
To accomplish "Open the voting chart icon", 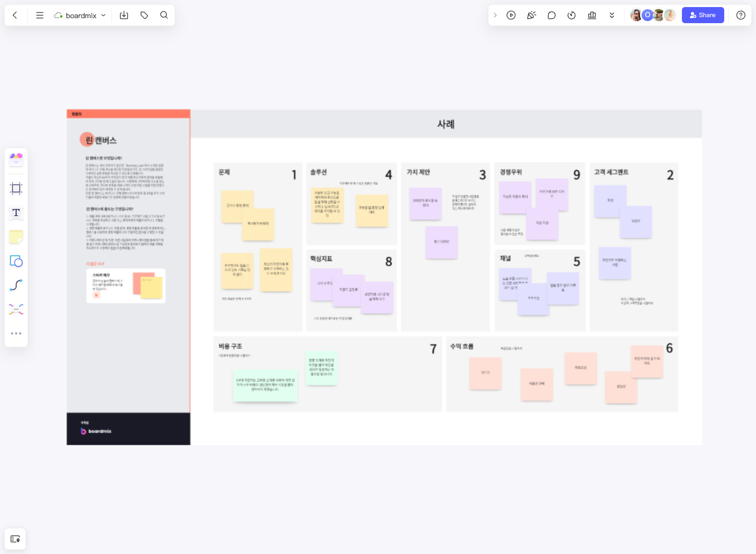I will (x=592, y=15).
